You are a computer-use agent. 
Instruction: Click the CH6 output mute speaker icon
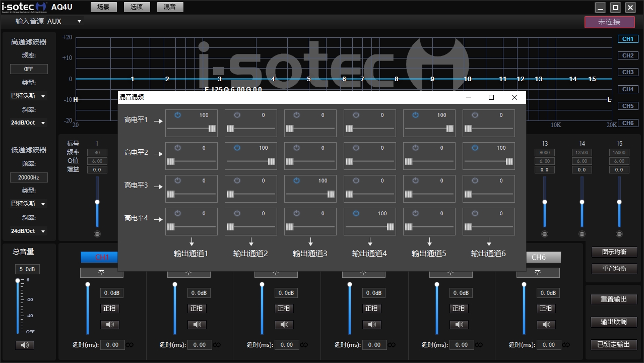point(546,325)
